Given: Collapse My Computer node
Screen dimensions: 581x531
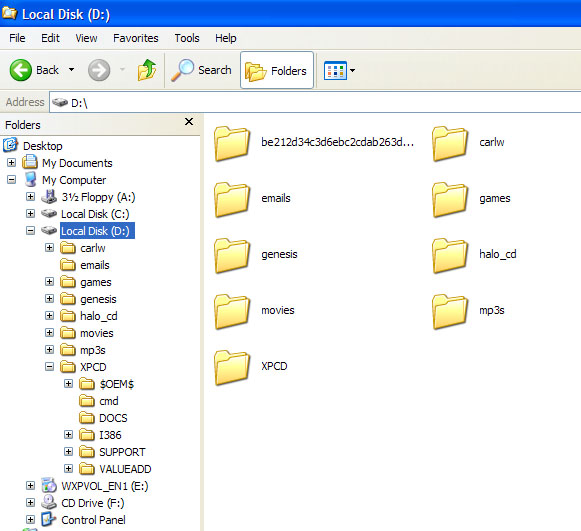Looking at the screenshot, I should point(11,180).
